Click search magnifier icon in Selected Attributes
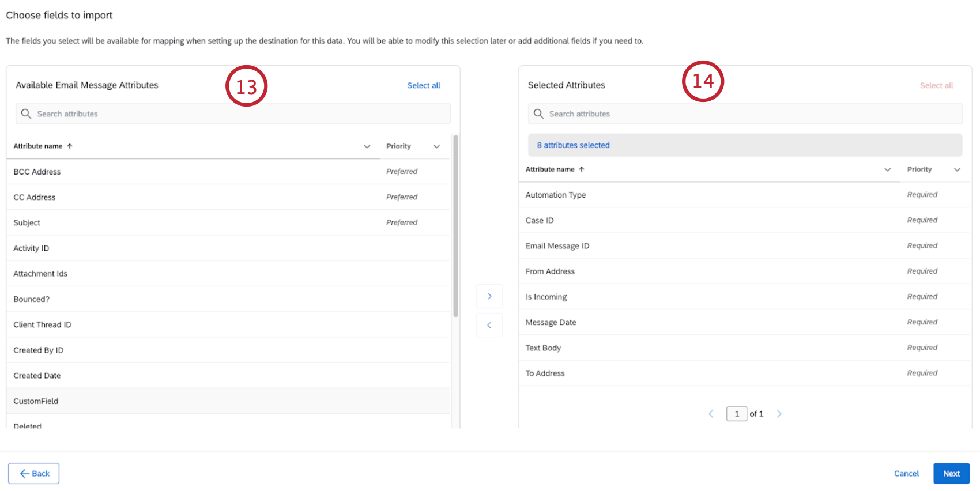Viewport: 980px width, 491px height. click(538, 114)
